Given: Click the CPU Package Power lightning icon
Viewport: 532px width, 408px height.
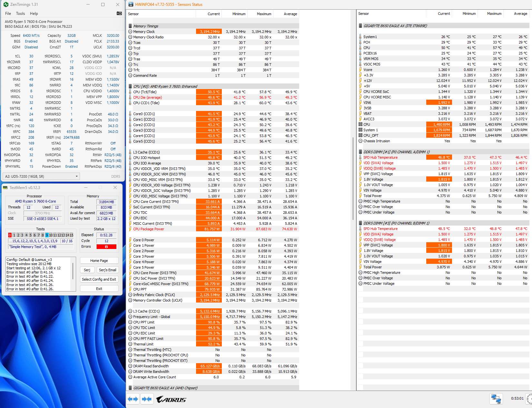Looking at the screenshot, I should (x=130, y=229).
